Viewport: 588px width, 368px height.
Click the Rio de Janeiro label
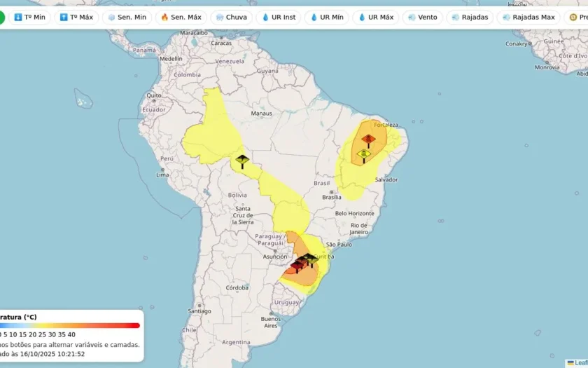(359, 229)
